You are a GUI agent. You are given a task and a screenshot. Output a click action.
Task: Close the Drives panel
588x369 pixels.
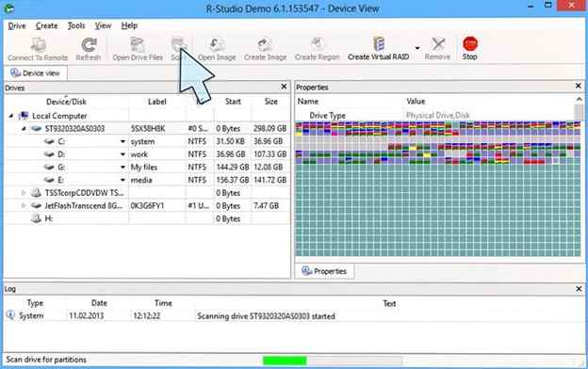(x=284, y=87)
